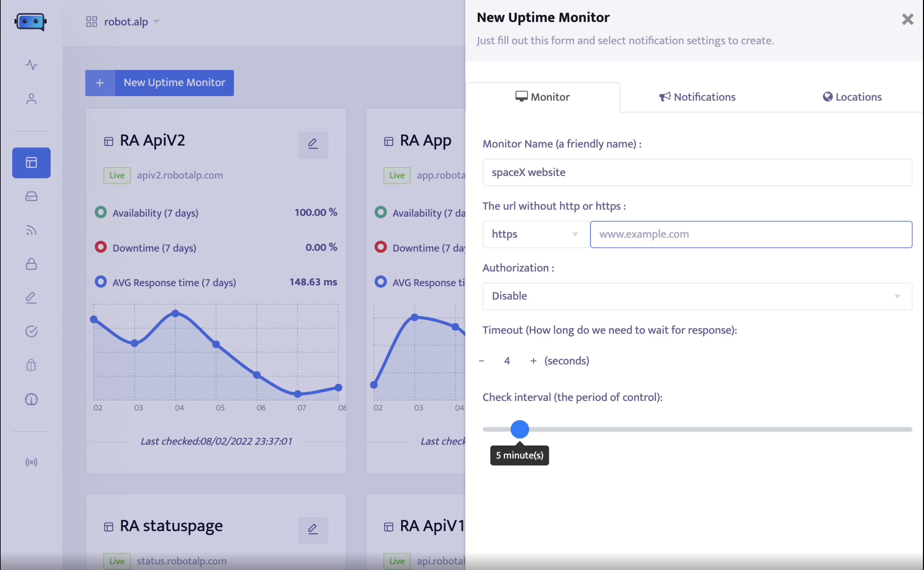Switch to the Notifications tab

(x=697, y=97)
